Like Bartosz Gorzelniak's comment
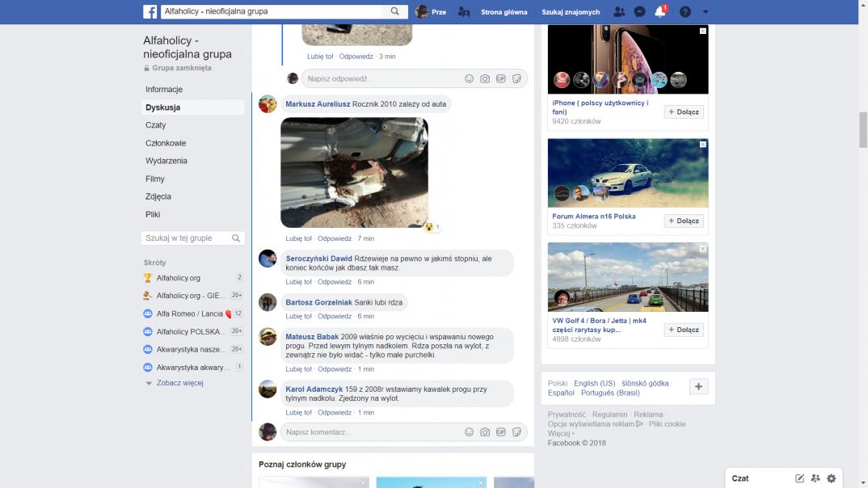The height and width of the screenshot is (488, 868). click(298, 317)
